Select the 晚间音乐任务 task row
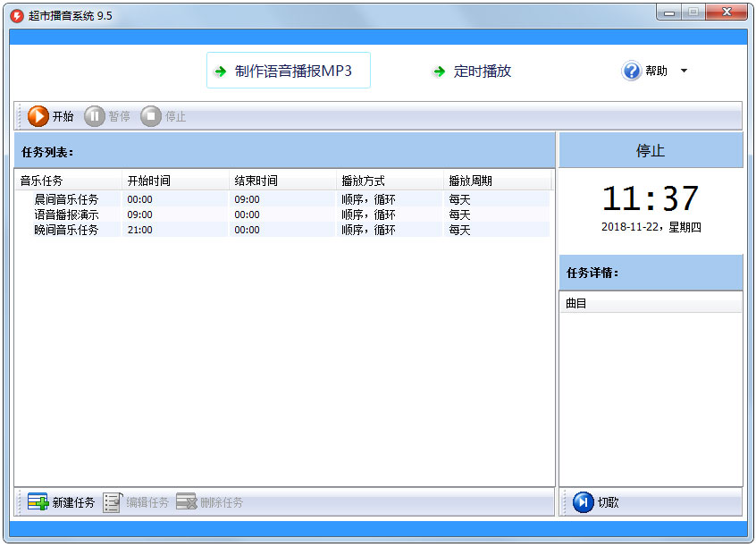Image resolution: width=756 pixels, height=547 pixels. click(x=282, y=230)
